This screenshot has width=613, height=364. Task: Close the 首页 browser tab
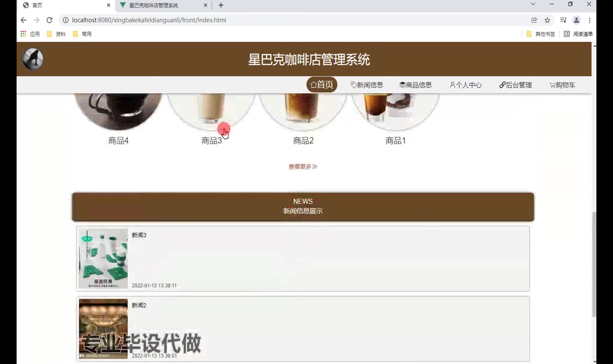(x=108, y=5)
